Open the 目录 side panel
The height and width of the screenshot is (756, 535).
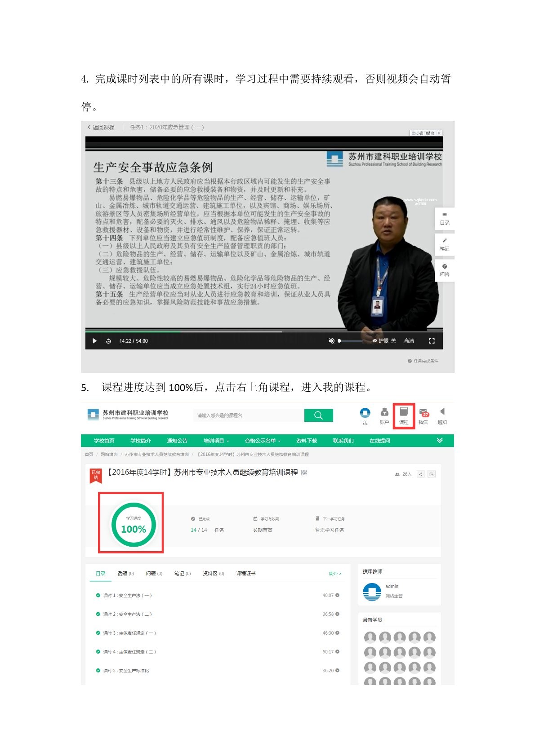click(x=445, y=219)
